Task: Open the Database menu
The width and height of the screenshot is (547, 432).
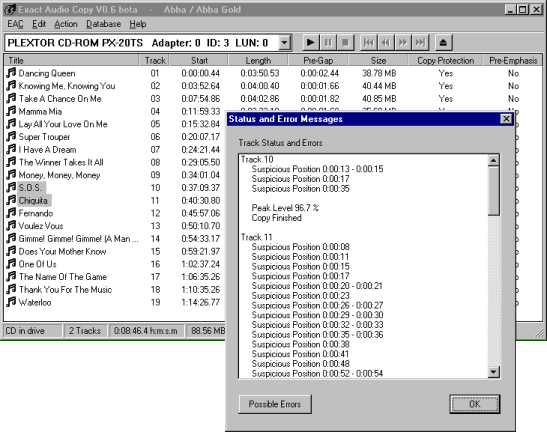Action: (x=104, y=24)
